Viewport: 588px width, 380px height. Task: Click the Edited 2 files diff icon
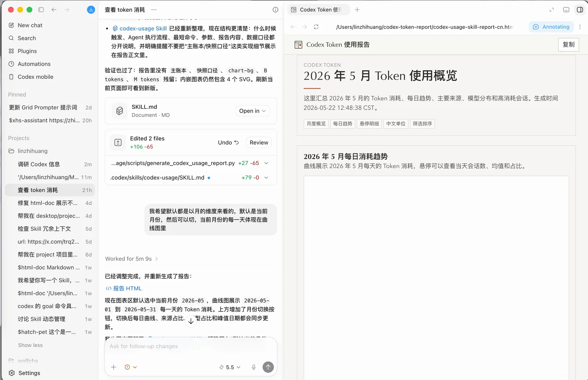click(x=118, y=142)
